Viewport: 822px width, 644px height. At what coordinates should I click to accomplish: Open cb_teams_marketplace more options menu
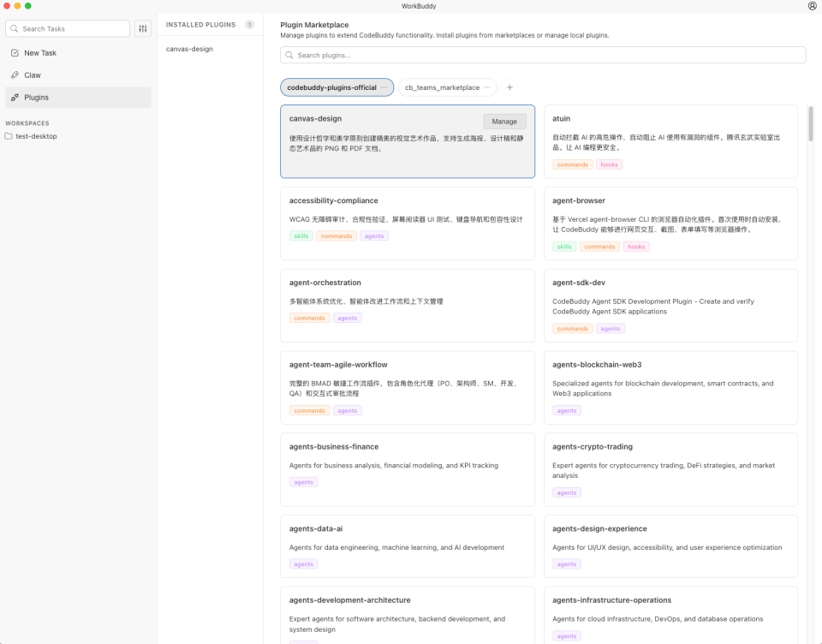click(x=487, y=87)
